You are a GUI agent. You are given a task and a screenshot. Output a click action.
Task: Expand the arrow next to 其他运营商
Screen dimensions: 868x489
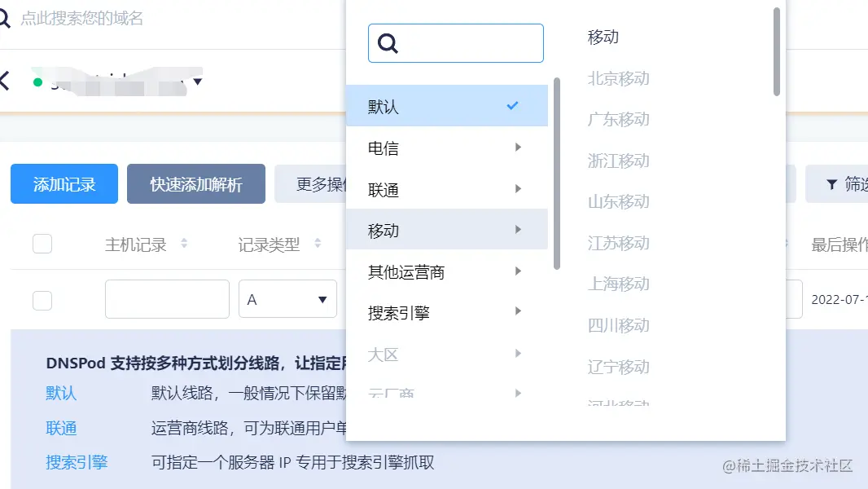(x=518, y=271)
